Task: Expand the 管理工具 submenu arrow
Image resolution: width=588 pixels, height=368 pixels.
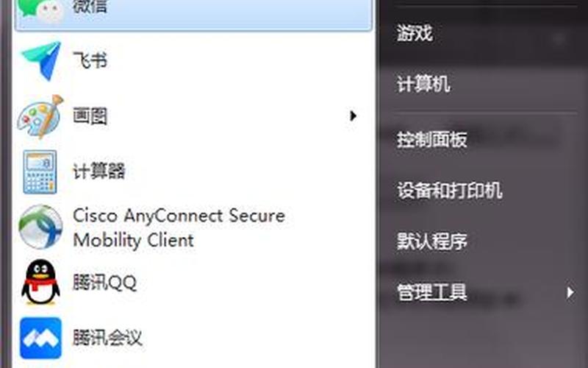Action: [570, 292]
